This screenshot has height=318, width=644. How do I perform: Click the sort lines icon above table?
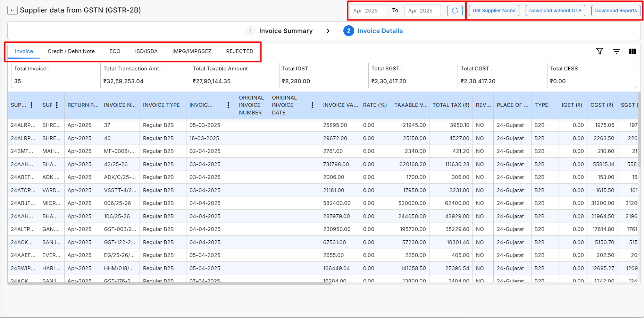[617, 51]
